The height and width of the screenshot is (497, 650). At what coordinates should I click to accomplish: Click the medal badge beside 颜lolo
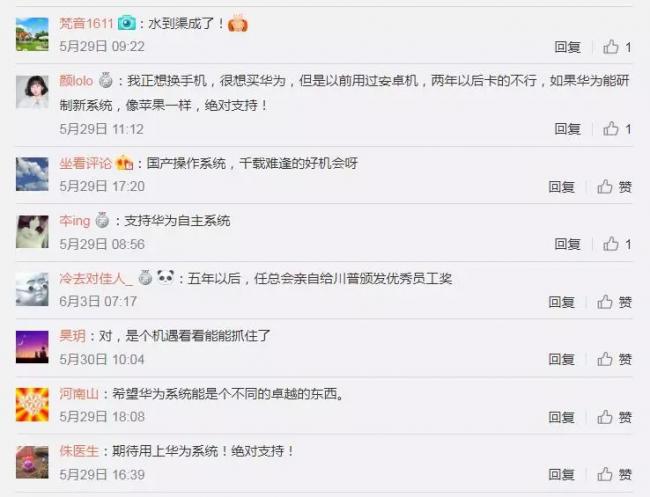[106, 80]
